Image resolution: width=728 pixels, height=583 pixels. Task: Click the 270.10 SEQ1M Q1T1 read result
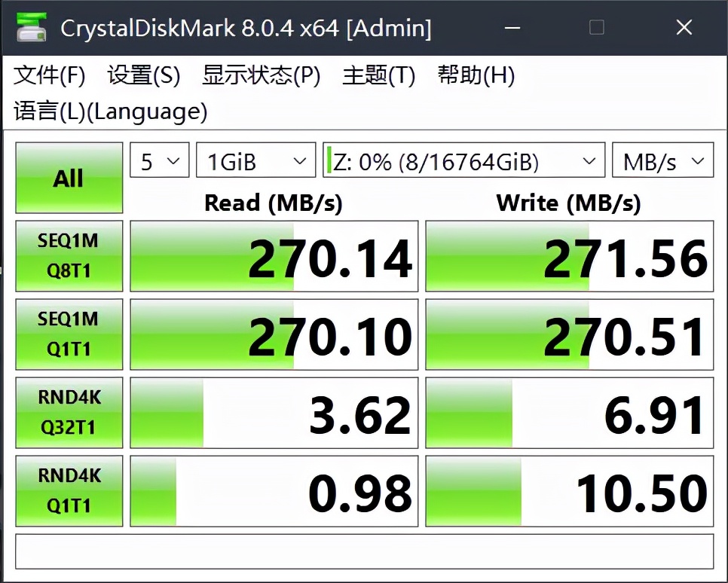[x=274, y=334]
